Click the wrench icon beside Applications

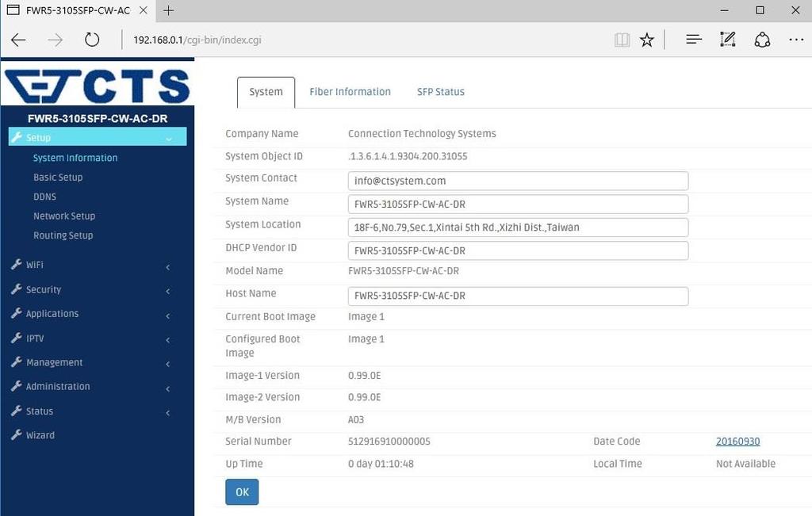click(x=17, y=313)
